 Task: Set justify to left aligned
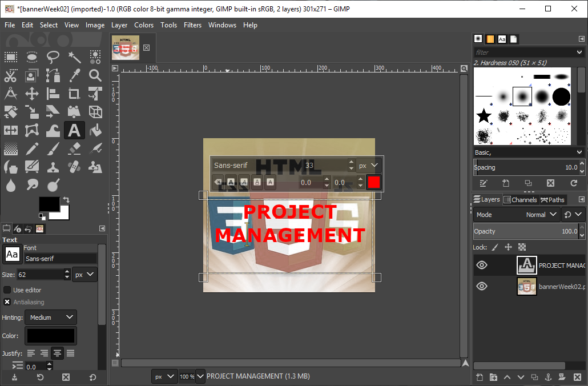click(31, 353)
